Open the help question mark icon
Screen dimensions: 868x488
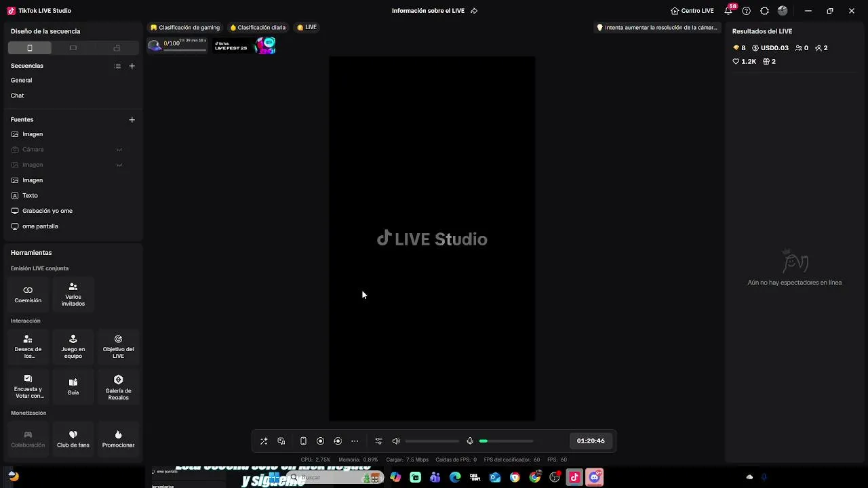pos(747,11)
